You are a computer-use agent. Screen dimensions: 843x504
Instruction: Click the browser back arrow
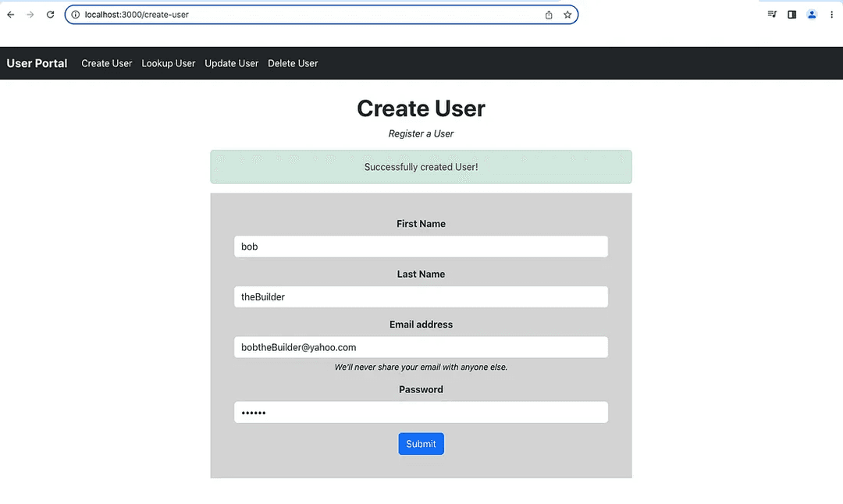[11, 15]
